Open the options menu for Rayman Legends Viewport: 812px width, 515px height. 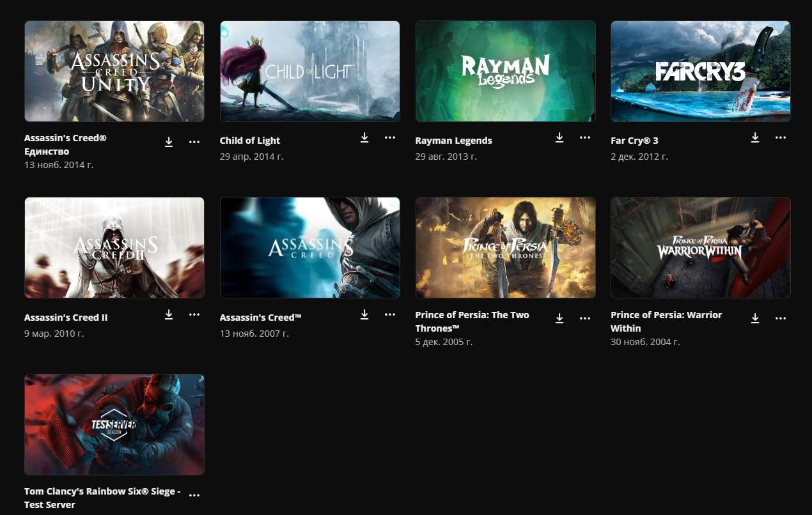(585, 137)
